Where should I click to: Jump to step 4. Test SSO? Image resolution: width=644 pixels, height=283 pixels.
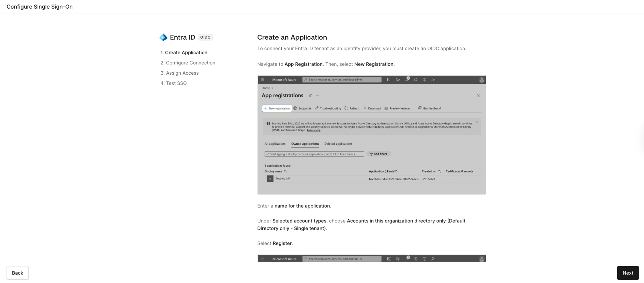coord(174,83)
